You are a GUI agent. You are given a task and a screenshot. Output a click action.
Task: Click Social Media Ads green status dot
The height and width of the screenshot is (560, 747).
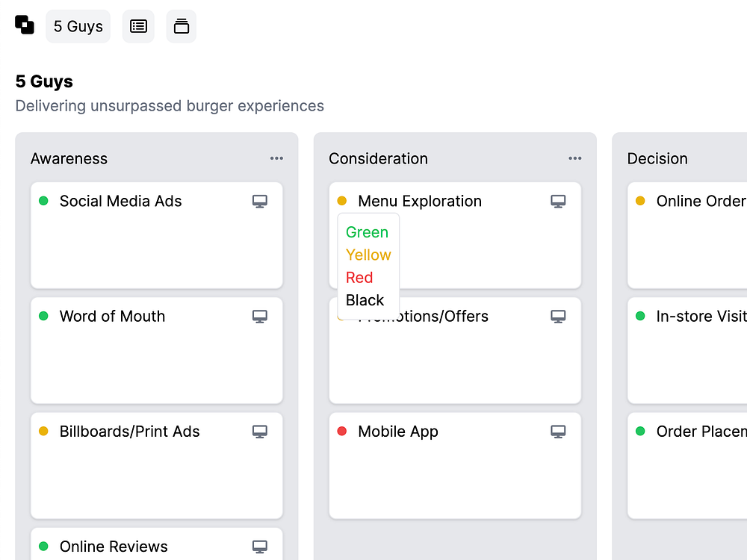click(43, 201)
